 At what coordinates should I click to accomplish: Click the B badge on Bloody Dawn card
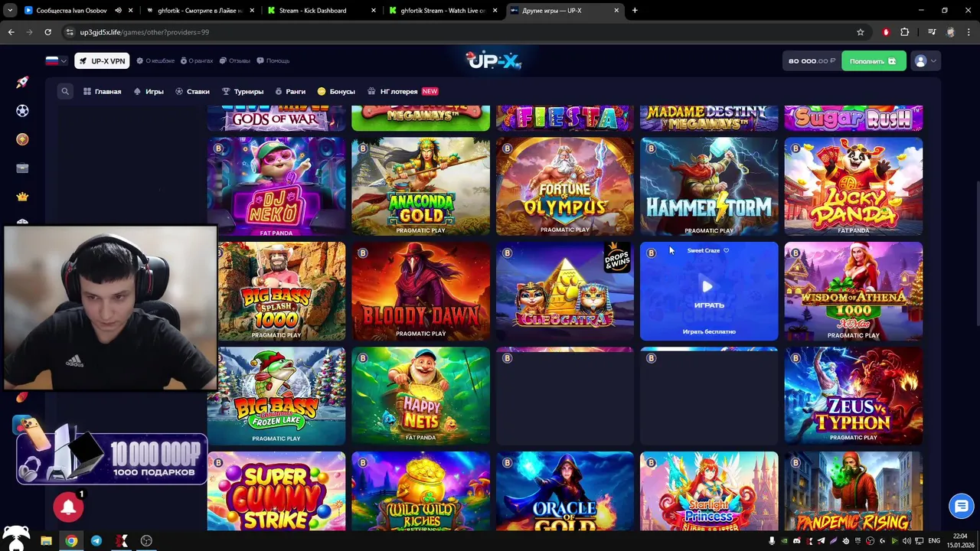363,253
